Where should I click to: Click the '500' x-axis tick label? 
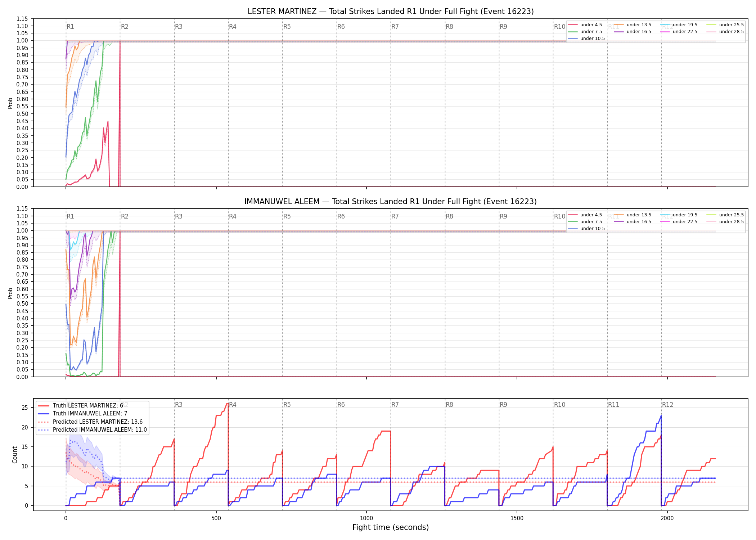(x=216, y=518)
